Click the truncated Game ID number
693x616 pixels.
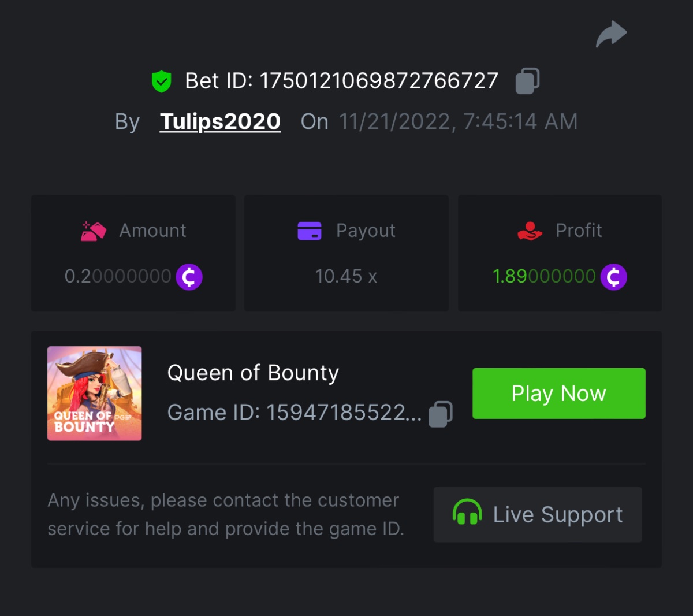(x=344, y=413)
